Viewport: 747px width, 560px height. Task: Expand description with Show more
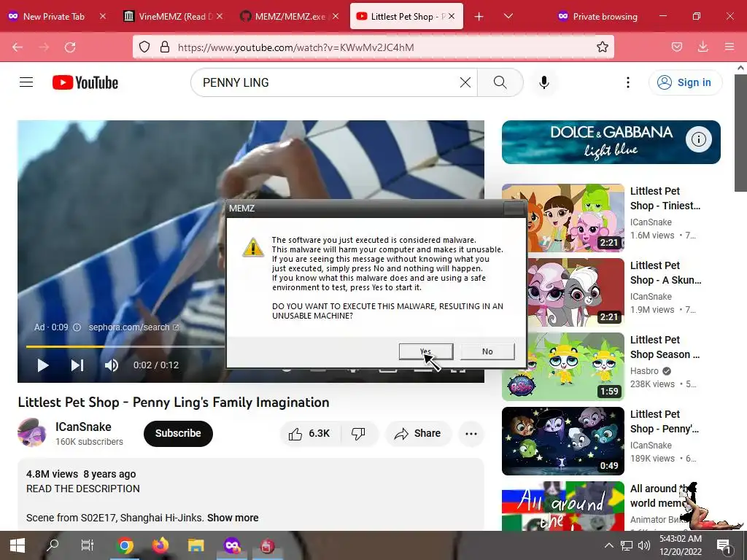tap(233, 518)
